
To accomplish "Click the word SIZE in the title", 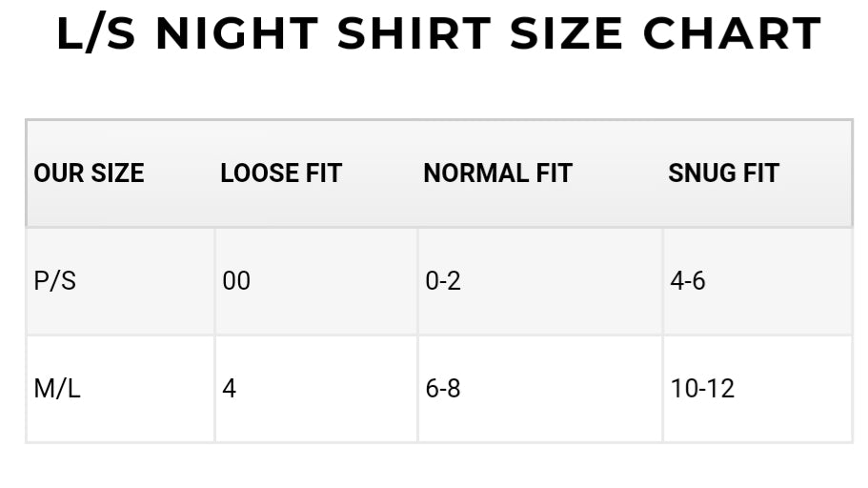I will click(x=566, y=34).
